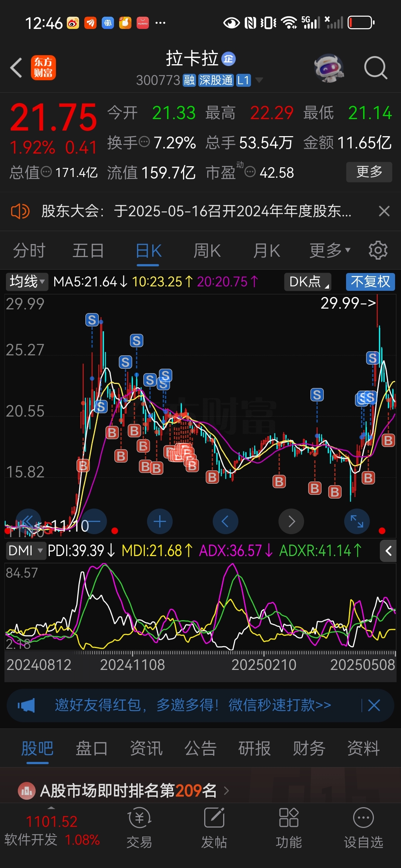Open the shareholder meeting (股东大会) announcement
401x868 pixels.
click(x=196, y=211)
